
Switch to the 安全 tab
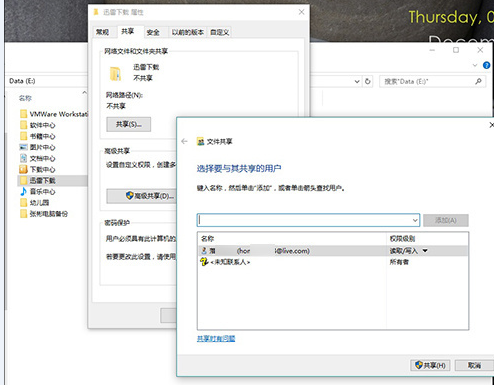[153, 32]
